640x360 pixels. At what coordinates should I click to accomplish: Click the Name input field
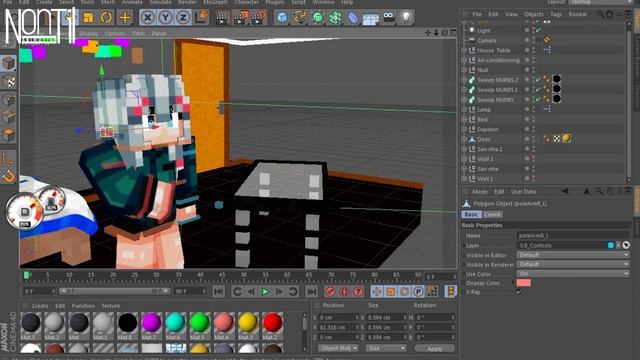point(573,236)
